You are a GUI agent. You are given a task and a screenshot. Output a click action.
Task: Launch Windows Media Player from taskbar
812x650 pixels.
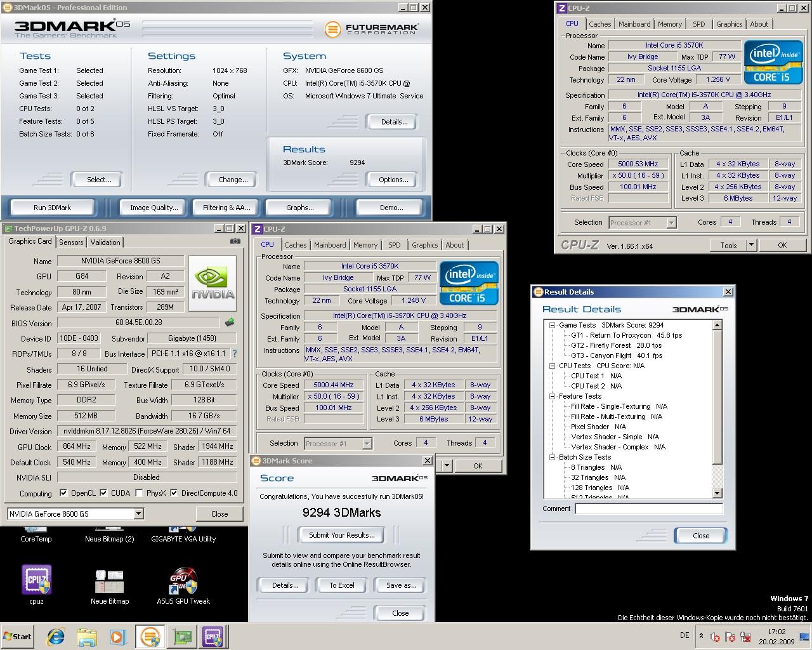click(117, 637)
